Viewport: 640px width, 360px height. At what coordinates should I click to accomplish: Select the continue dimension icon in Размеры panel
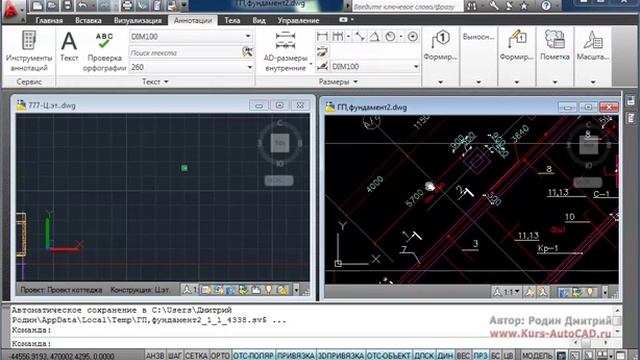(338, 37)
